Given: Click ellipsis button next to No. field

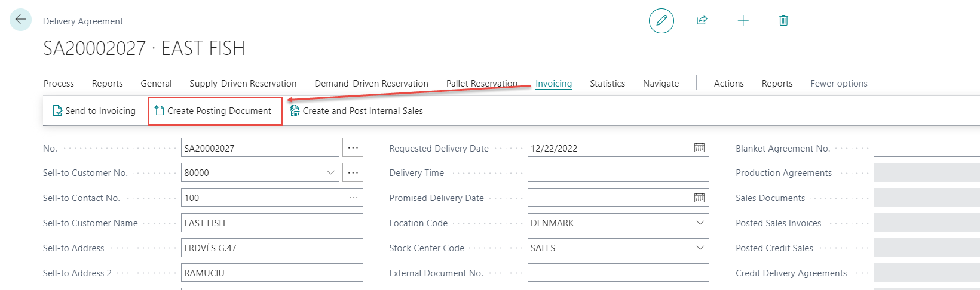Looking at the screenshot, I should pos(353,148).
